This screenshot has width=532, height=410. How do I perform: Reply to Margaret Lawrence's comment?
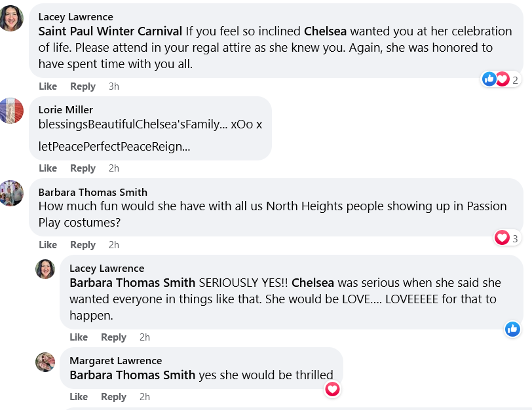click(113, 397)
